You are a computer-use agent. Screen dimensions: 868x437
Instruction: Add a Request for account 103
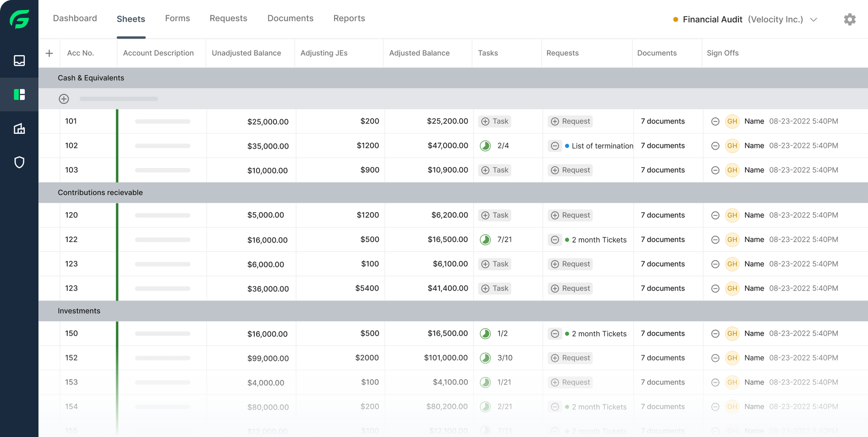click(570, 170)
